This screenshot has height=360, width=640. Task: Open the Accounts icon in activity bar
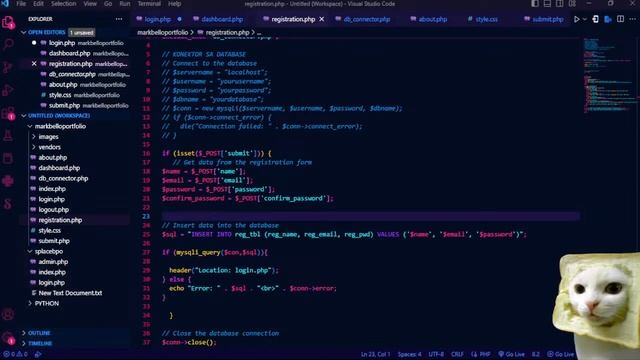point(8,314)
